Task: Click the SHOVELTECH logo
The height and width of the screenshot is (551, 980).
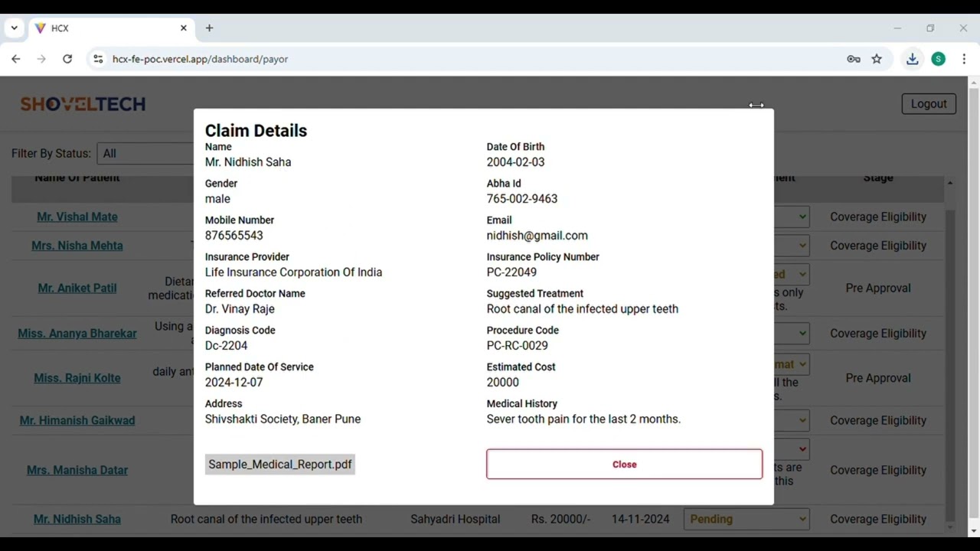Action: click(x=83, y=104)
